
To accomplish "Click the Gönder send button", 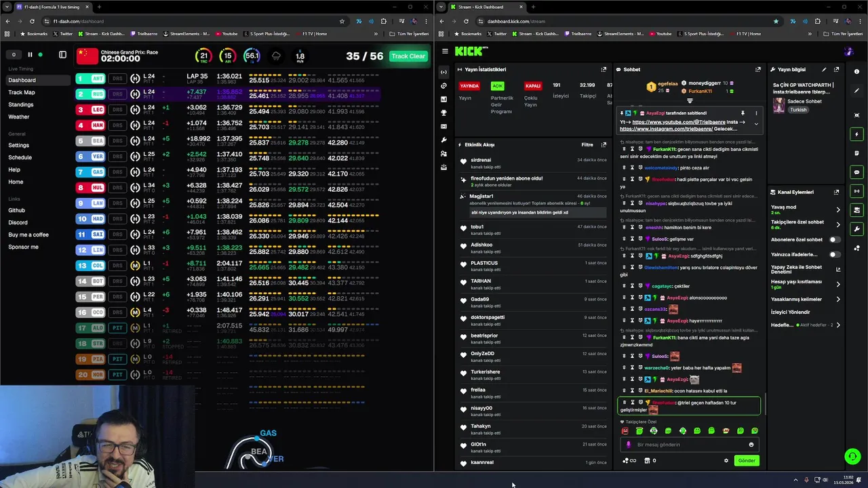I will pos(747,460).
